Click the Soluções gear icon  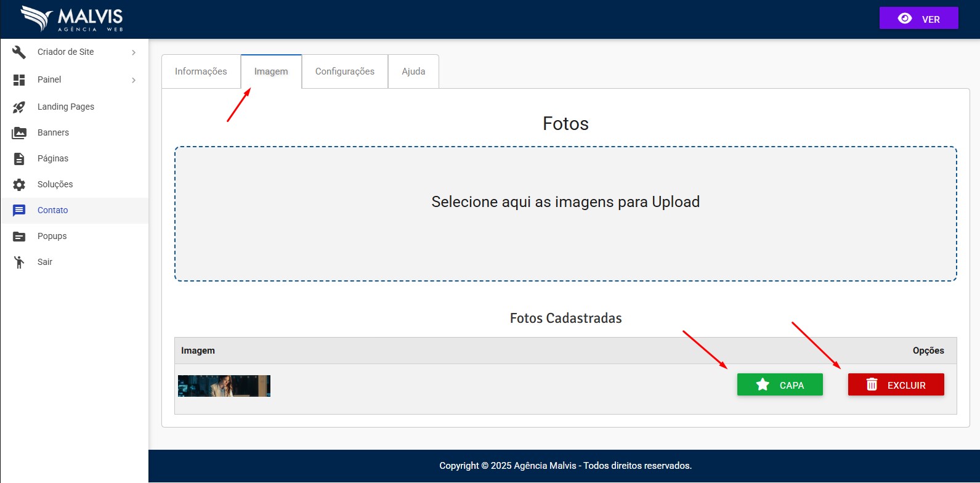[x=19, y=185]
